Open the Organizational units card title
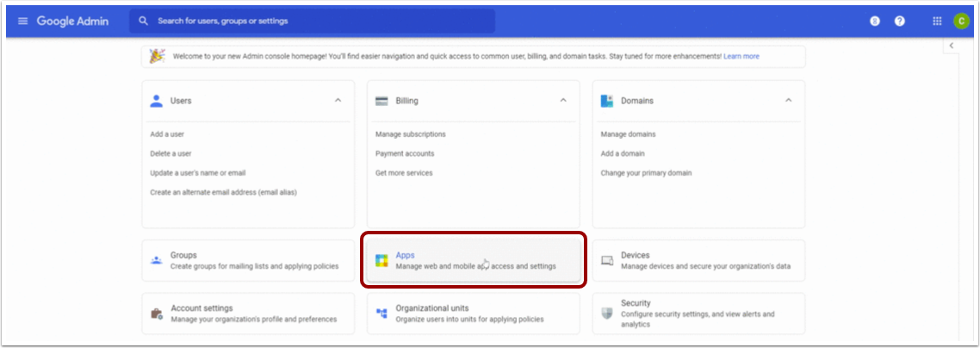This screenshot has height=348, width=980. [432, 308]
